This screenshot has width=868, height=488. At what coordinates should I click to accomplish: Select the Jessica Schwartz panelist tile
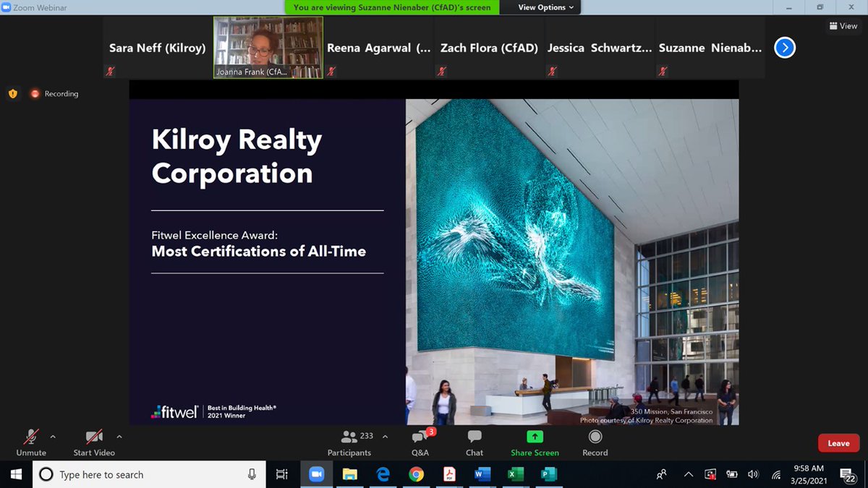[600, 48]
